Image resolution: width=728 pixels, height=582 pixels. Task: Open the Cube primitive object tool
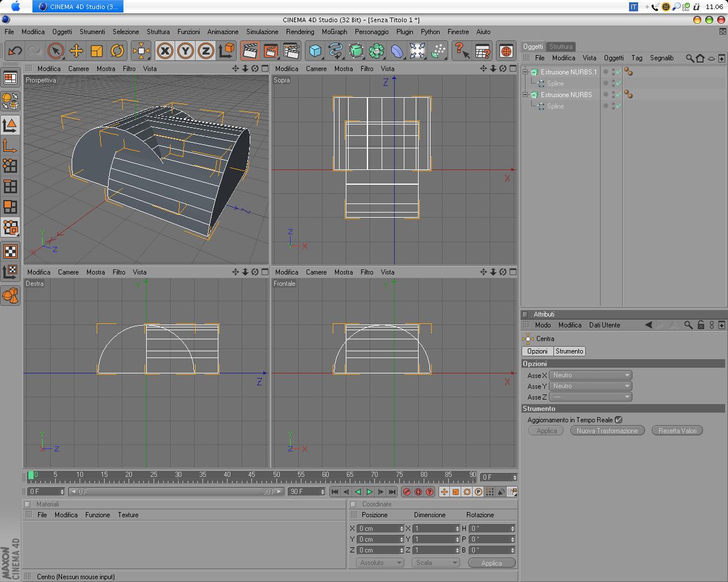tap(315, 51)
